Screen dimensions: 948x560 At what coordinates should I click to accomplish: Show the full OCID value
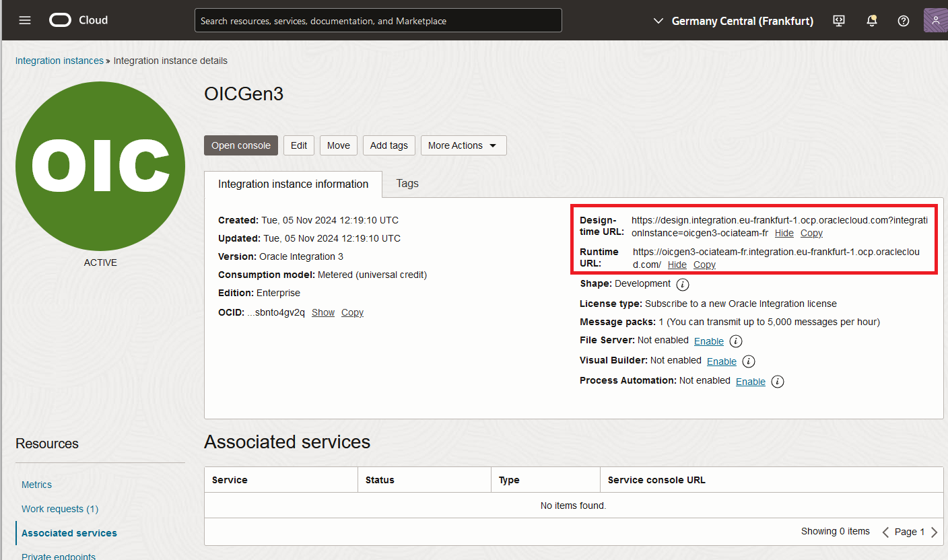323,312
